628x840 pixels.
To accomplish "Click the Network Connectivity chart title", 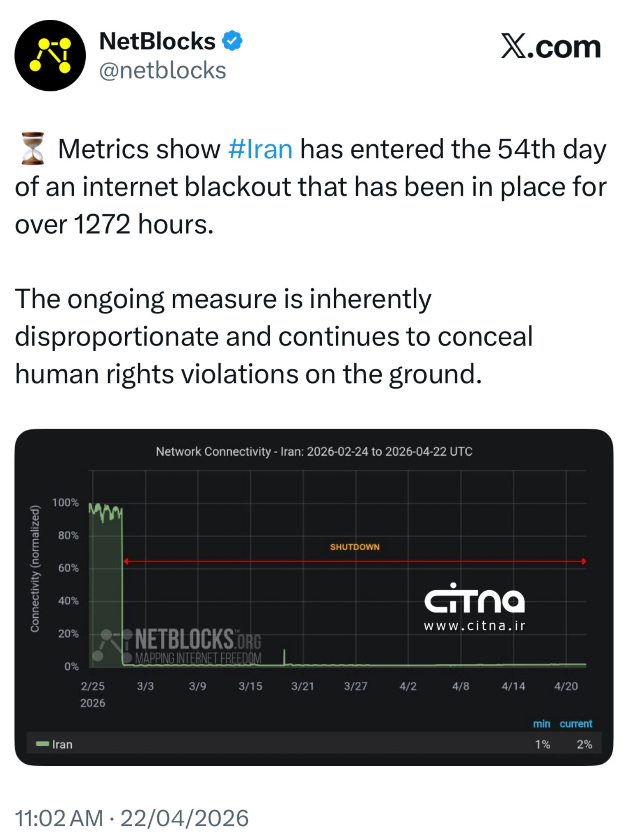I will [314, 451].
